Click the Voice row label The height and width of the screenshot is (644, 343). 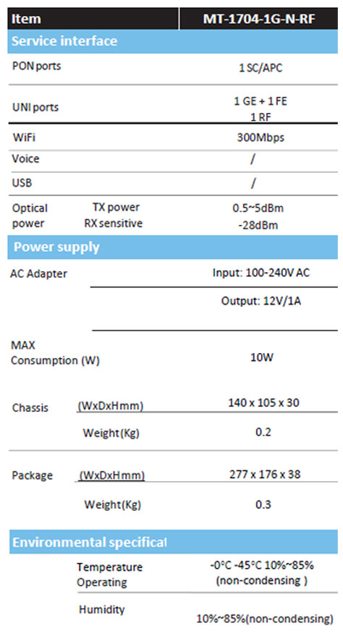[25, 158]
